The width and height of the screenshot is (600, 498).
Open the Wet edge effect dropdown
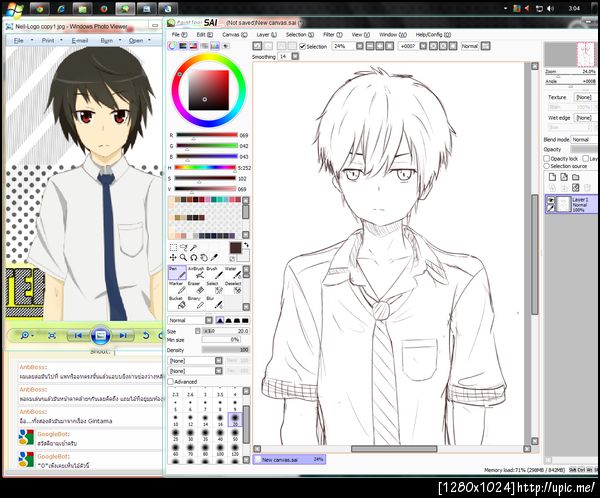point(585,118)
